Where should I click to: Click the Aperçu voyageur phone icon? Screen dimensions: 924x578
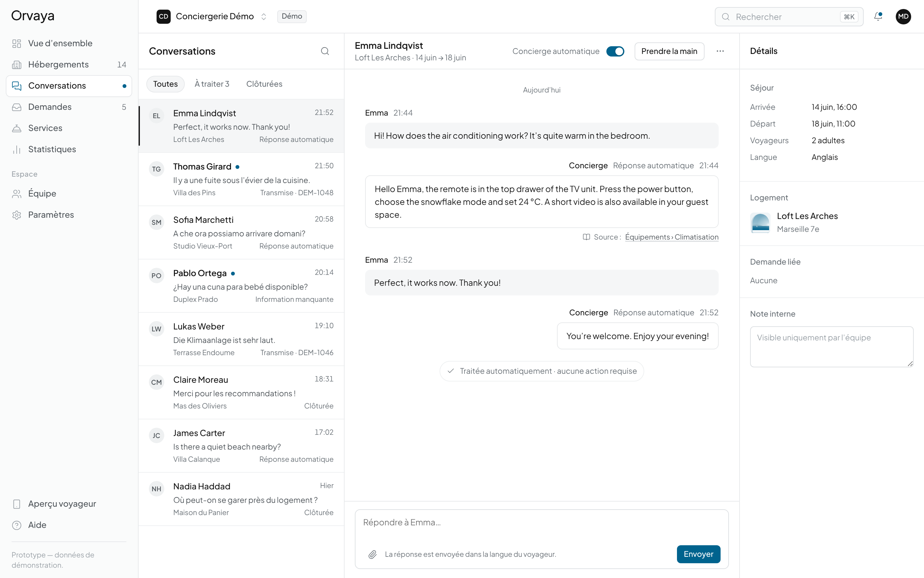(16, 504)
